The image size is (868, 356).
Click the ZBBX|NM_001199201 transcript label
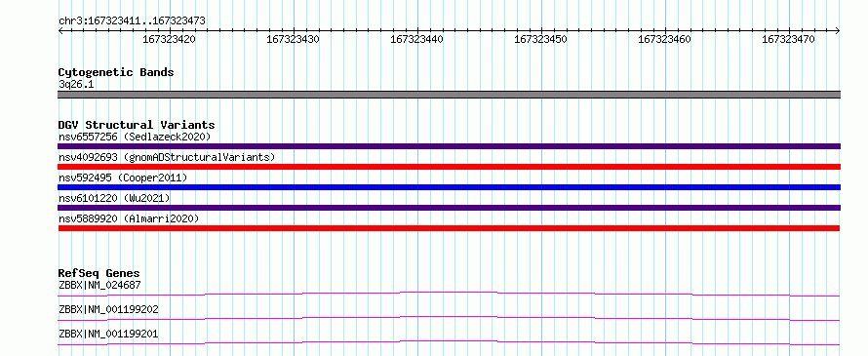(x=108, y=334)
